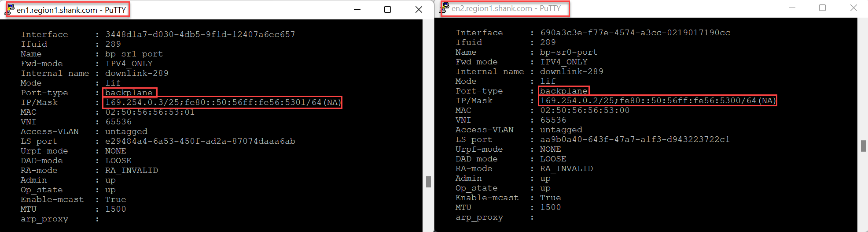Click the en1.region1.shank.com title bar text
868x232 pixels.
coord(71,10)
